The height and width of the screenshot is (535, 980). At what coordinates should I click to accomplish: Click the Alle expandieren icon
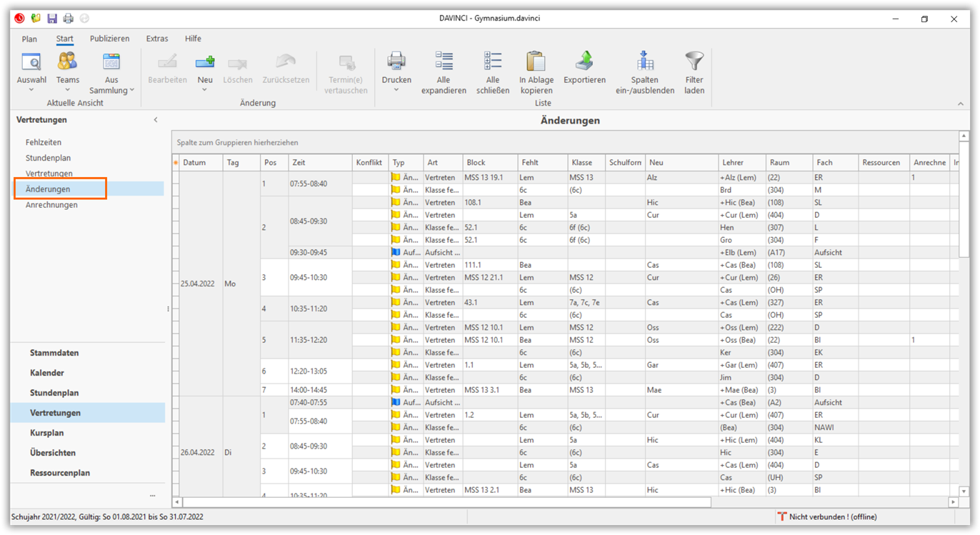[x=444, y=61]
